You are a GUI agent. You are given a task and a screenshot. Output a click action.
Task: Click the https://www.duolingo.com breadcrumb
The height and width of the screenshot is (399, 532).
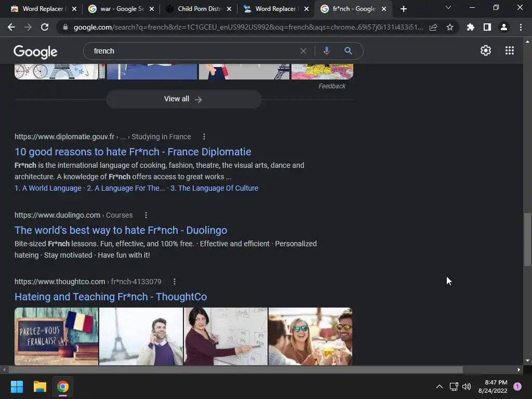(x=57, y=215)
